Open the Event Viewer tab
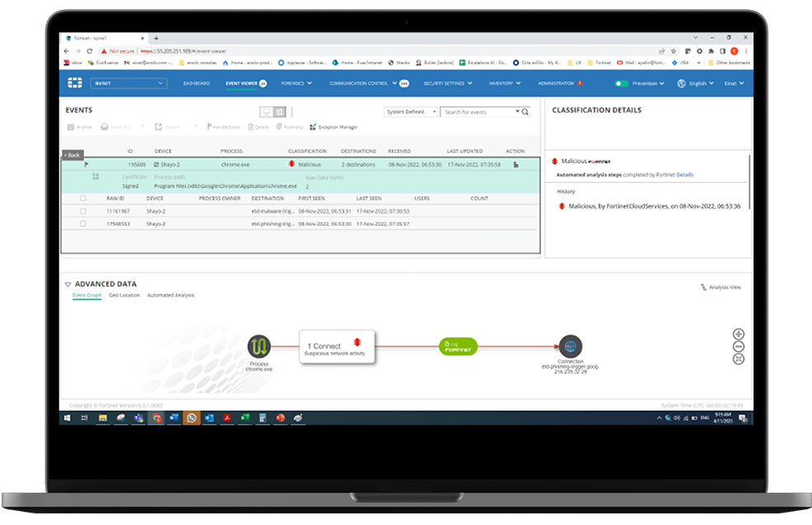812x525 pixels. 241,83
